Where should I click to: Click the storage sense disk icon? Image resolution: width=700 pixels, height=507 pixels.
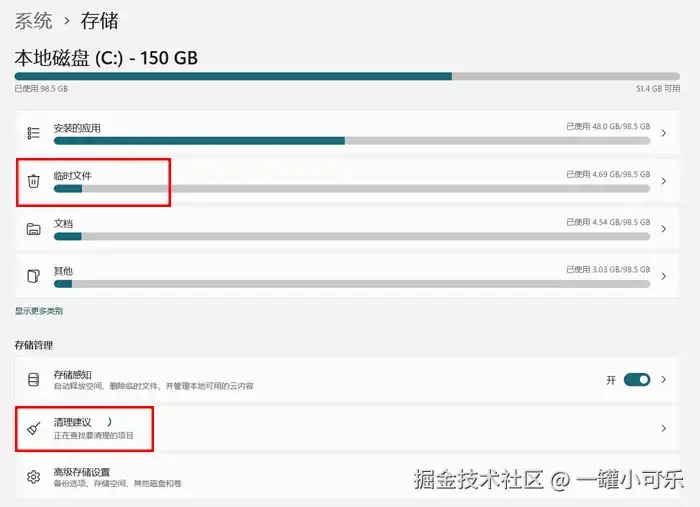click(x=33, y=380)
